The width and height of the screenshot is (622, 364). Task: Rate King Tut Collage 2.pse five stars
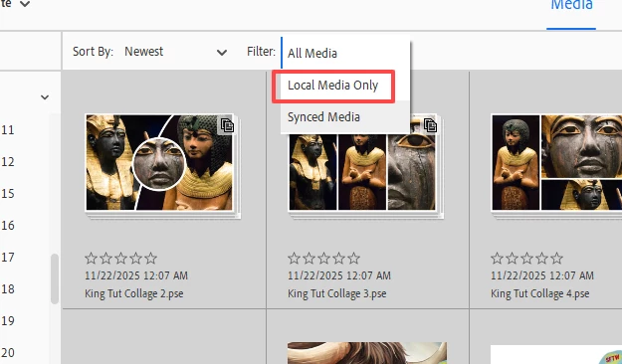150,259
